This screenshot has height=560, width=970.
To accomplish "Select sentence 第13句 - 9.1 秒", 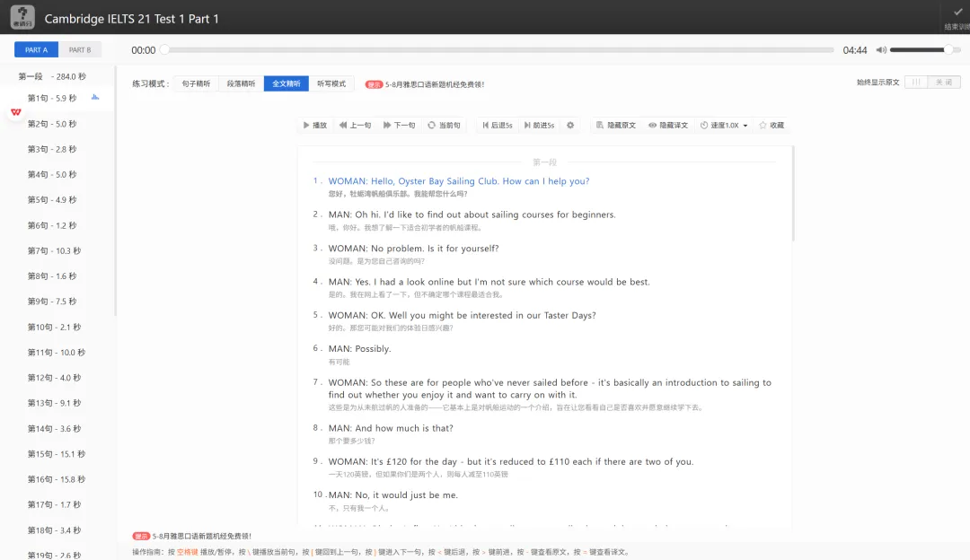I will [54, 403].
